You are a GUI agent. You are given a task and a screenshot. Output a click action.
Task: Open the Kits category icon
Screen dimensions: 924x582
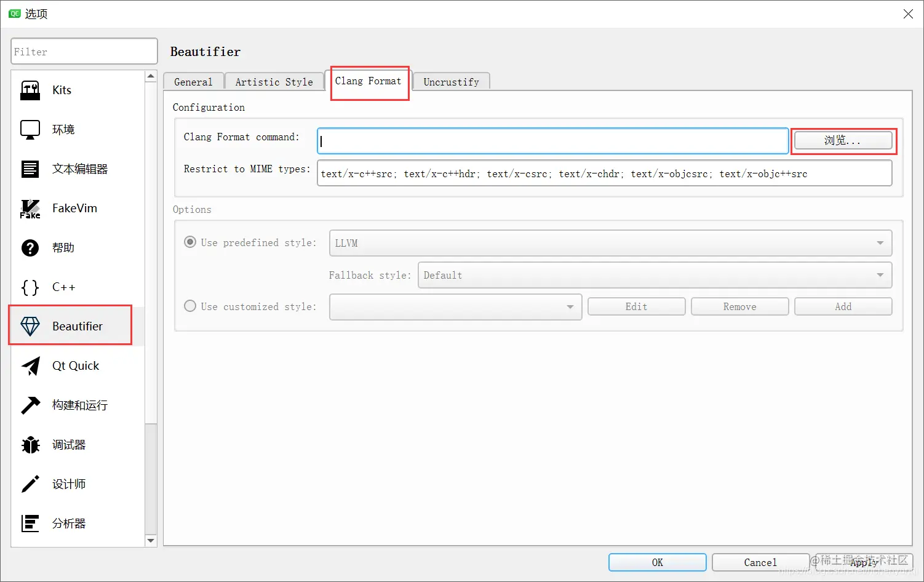pos(30,90)
